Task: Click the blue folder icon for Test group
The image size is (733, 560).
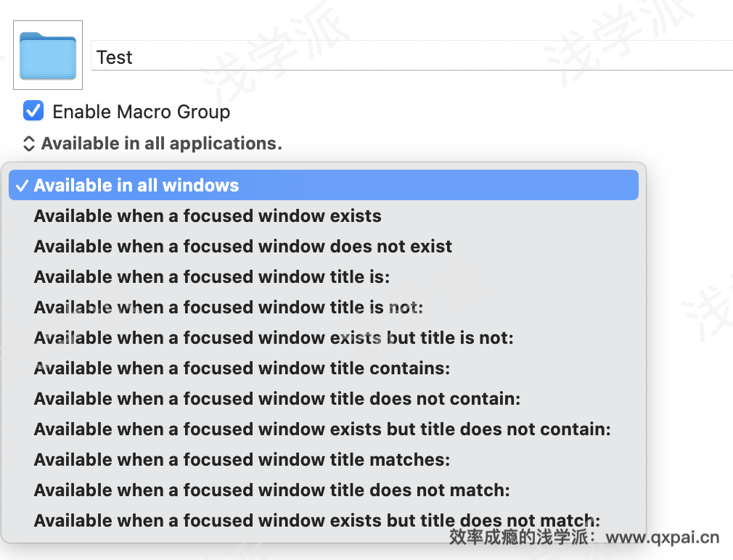Action: [48, 55]
